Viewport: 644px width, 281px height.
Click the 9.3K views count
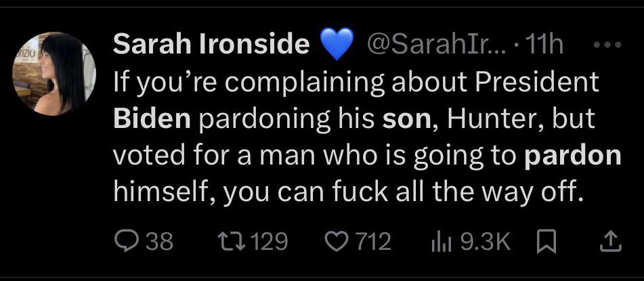tap(485, 241)
